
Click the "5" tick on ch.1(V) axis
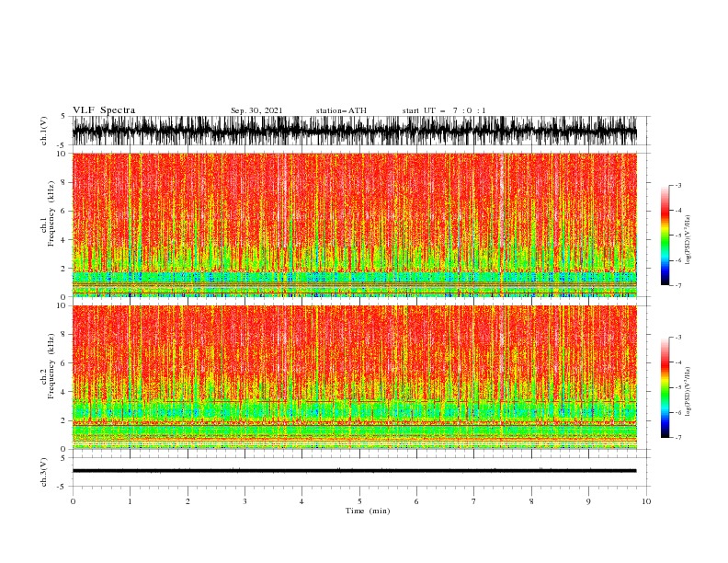point(63,116)
